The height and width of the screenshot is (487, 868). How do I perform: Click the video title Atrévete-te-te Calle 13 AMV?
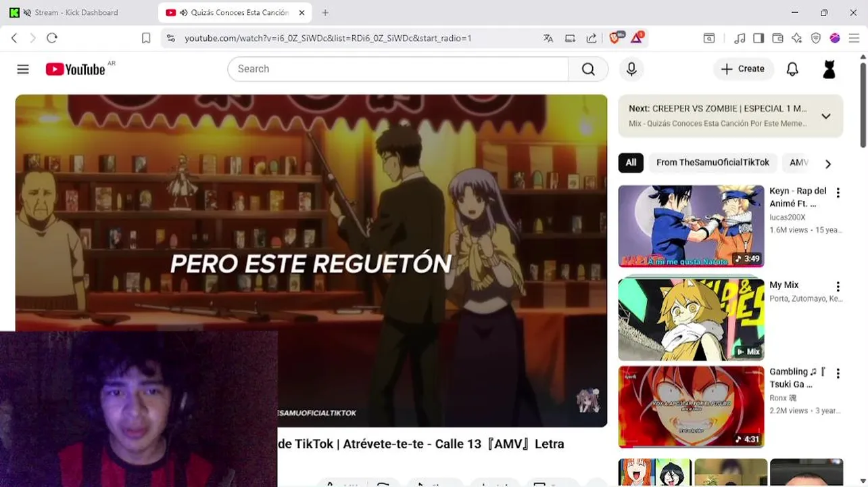(420, 444)
